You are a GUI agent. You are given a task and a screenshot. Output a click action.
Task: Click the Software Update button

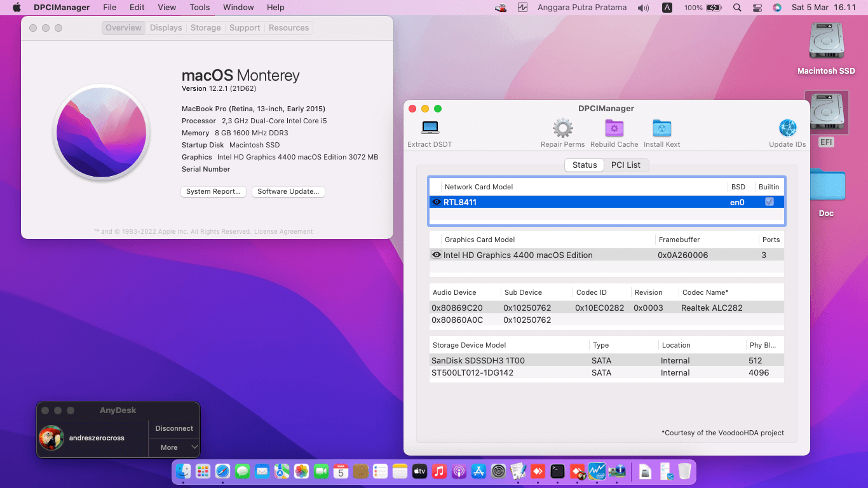point(288,191)
